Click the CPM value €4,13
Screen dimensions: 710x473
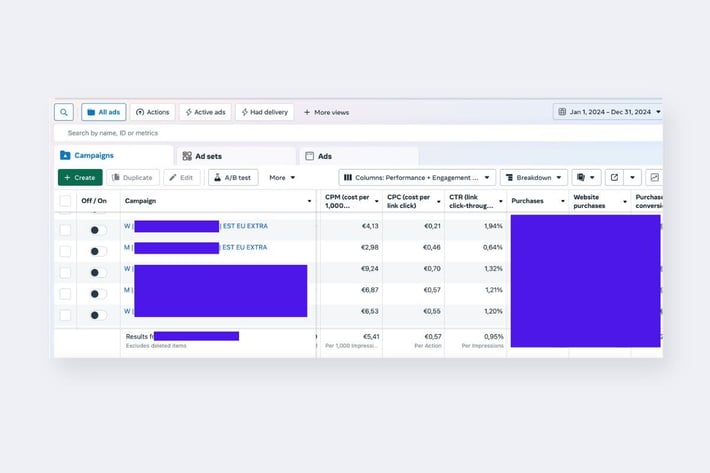click(370, 226)
